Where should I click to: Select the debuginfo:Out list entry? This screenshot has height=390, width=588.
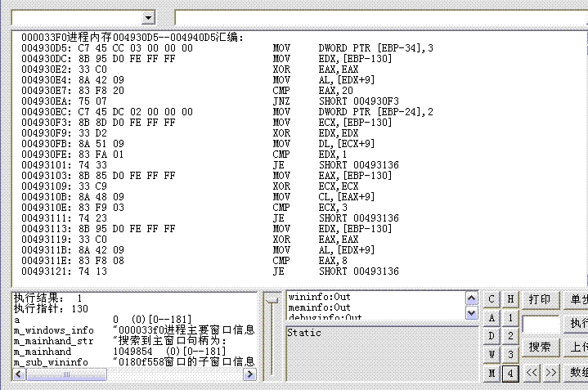pyautogui.click(x=325, y=317)
